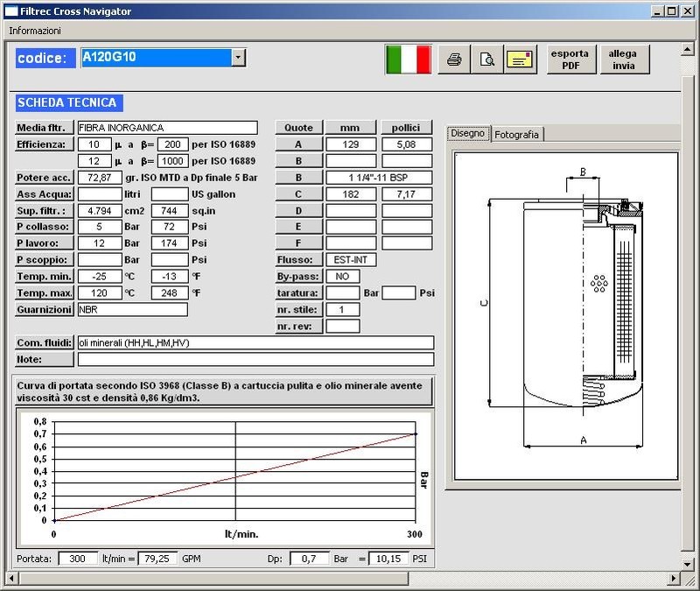Click the app icon in the title bar
This screenshot has width=700, height=591.
(10, 11)
